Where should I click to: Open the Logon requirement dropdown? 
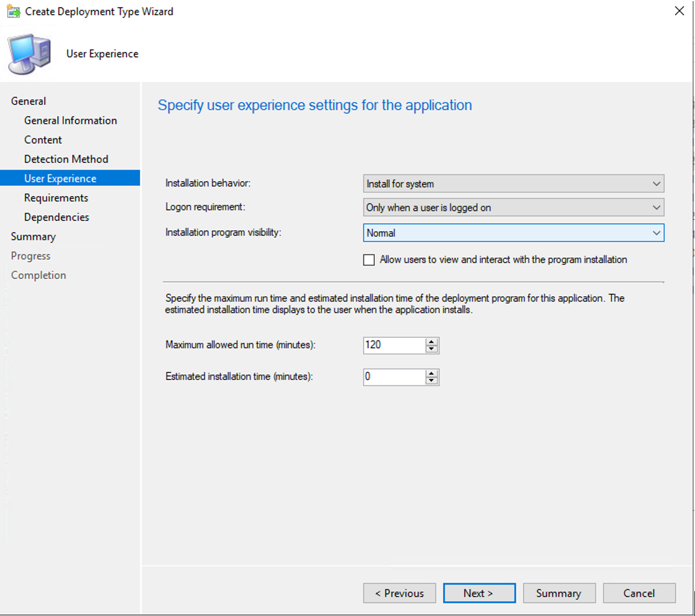coord(514,207)
